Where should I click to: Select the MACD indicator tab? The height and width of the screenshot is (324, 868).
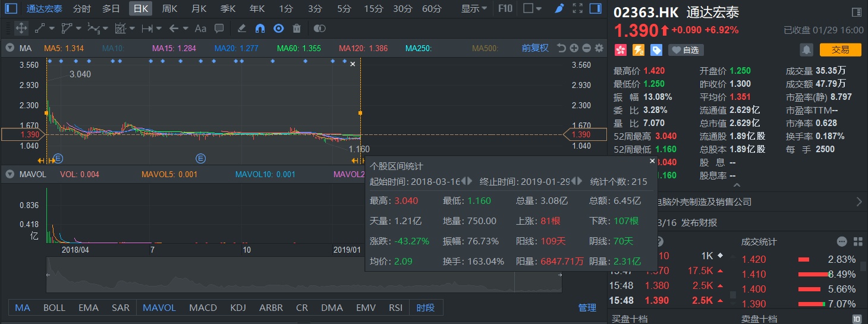(203, 307)
